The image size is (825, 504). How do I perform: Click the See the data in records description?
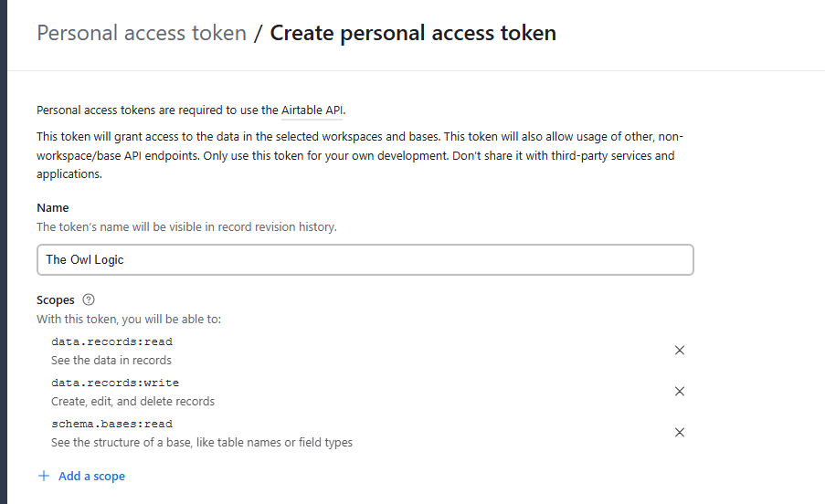click(111, 360)
